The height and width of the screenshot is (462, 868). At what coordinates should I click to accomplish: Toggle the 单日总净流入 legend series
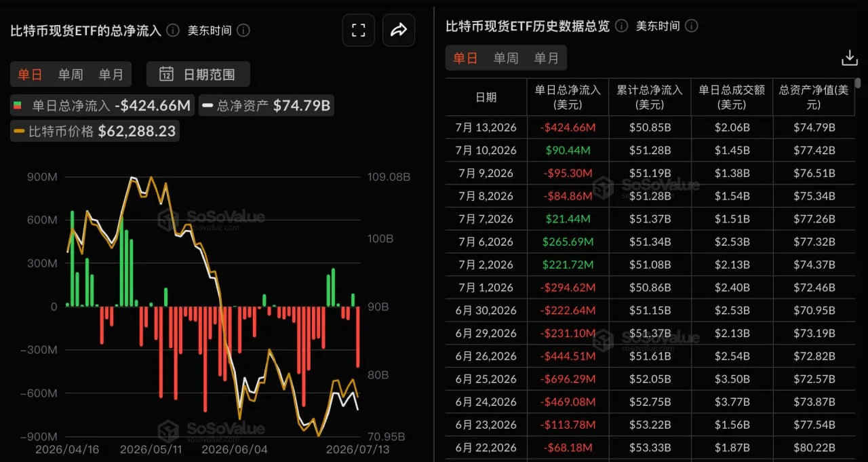point(103,106)
